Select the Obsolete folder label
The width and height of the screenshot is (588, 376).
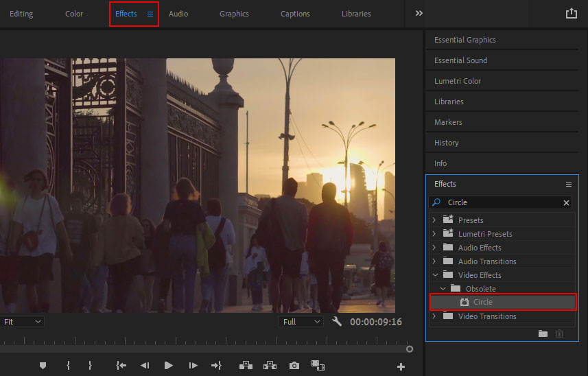tap(481, 289)
